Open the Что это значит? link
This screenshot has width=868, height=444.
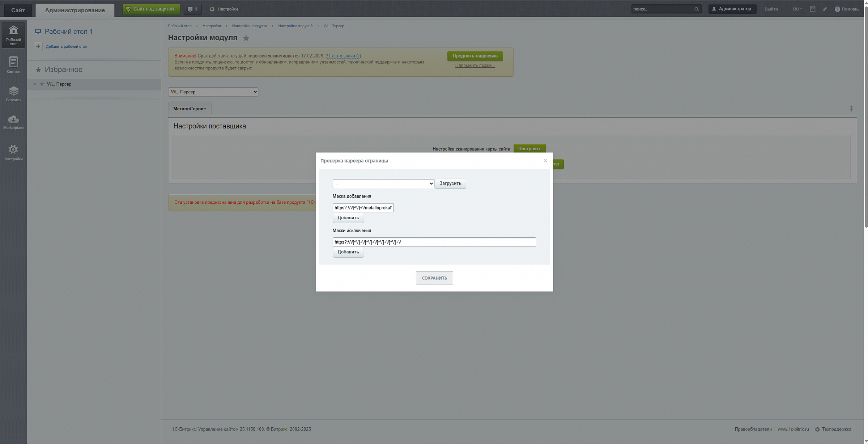tap(343, 56)
